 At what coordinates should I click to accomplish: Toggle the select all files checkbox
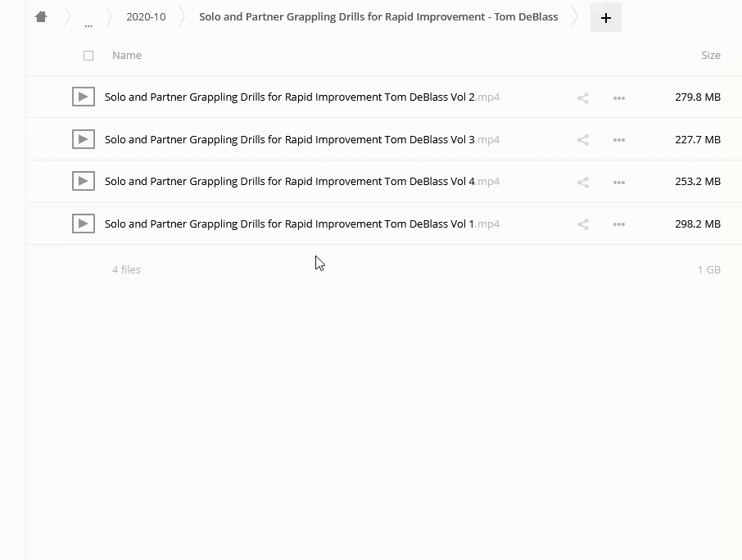point(88,56)
